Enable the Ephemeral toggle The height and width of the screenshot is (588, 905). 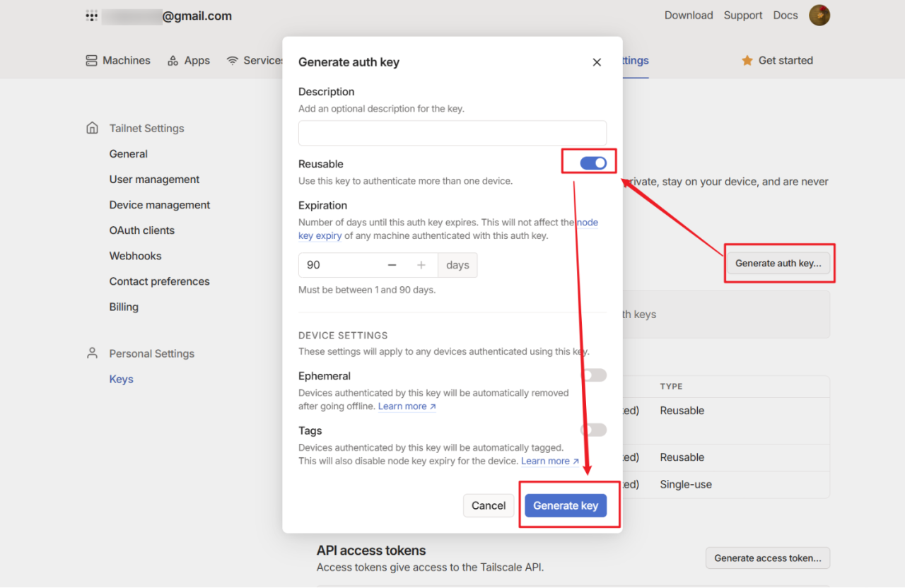pos(593,375)
